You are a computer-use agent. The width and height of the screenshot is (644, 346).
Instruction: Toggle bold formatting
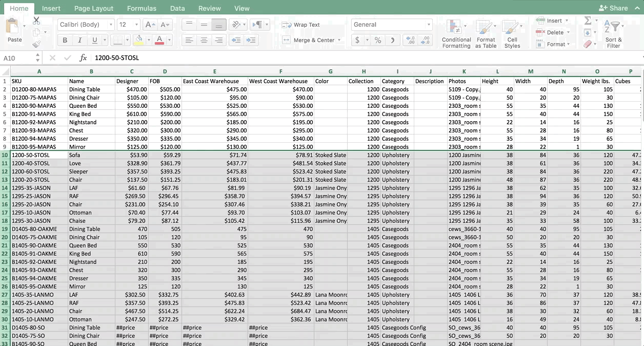(x=65, y=40)
